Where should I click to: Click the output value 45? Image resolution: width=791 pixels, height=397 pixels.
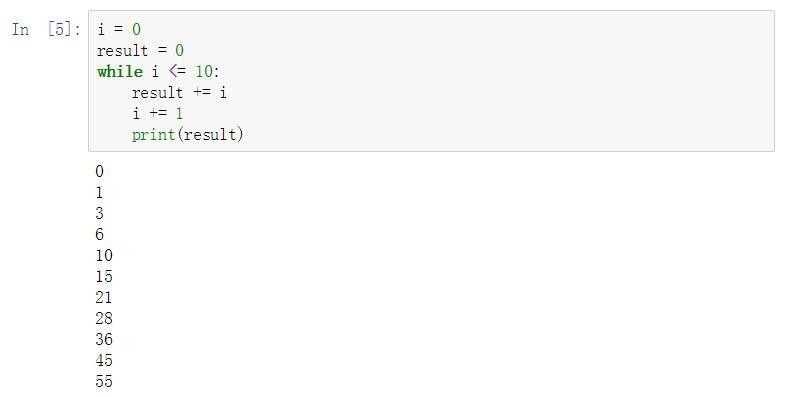[x=104, y=360]
